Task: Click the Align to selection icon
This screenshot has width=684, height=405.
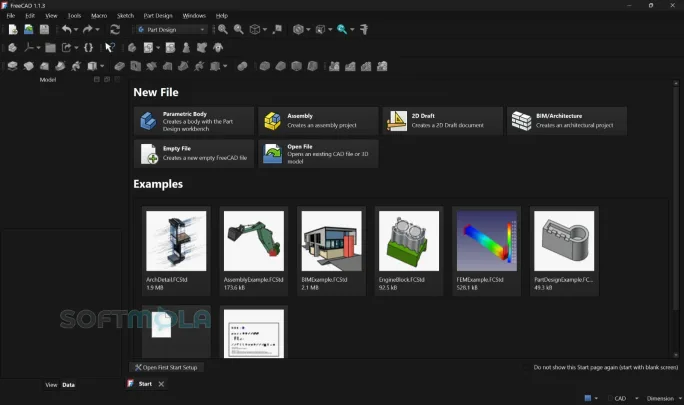Action: tap(277, 29)
